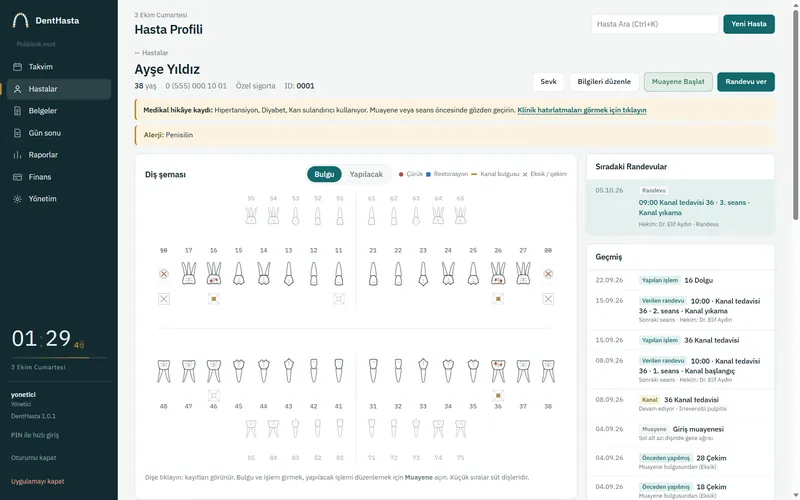Image resolution: width=800 pixels, height=500 pixels.
Task: Select tooth 14 in upper arch
Action: click(263, 273)
